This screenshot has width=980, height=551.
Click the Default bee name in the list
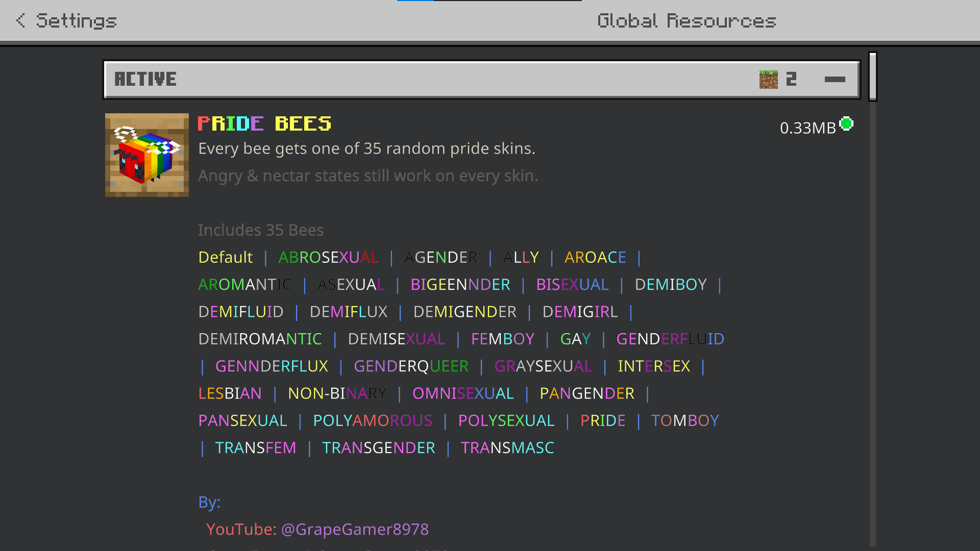coord(225,257)
